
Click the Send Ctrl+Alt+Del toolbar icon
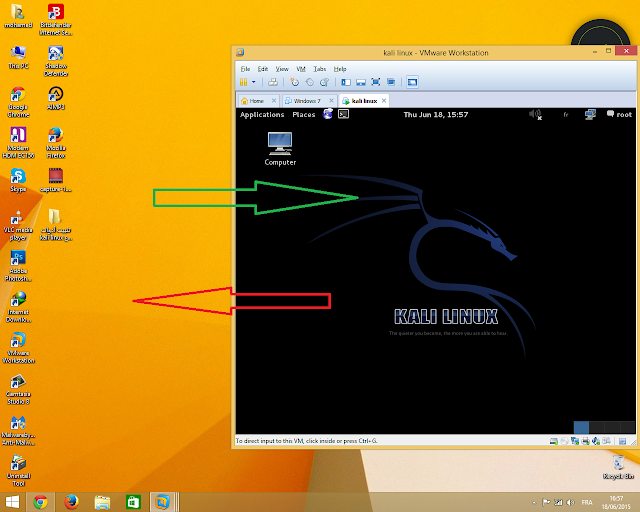pyautogui.click(x=273, y=82)
